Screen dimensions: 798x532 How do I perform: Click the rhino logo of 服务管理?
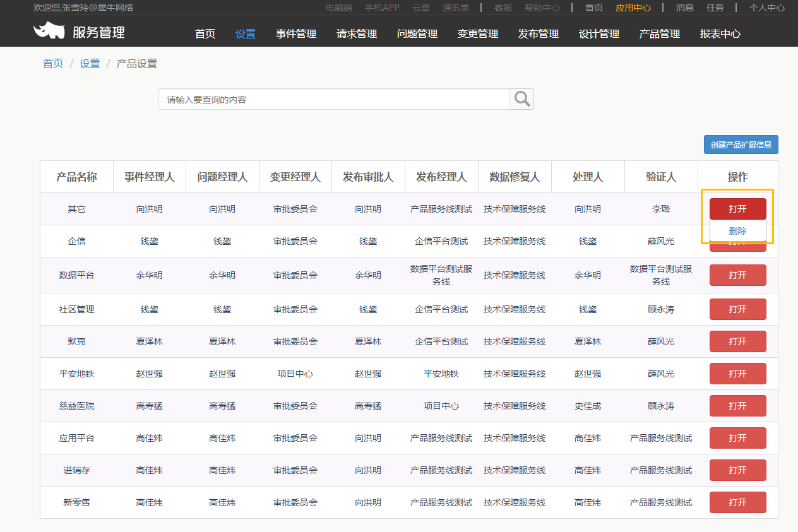coord(49,30)
